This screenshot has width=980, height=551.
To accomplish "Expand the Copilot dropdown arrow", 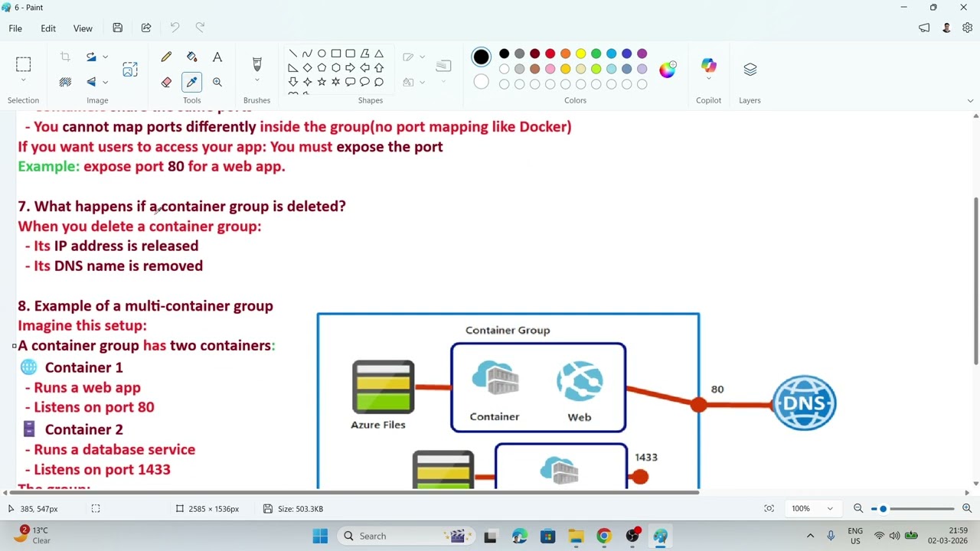I will pyautogui.click(x=708, y=78).
